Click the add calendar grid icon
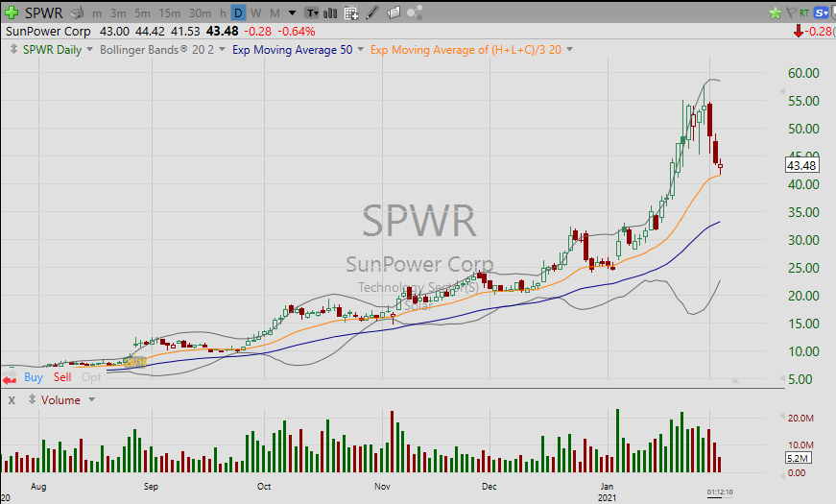836x504 pixels. point(351,12)
